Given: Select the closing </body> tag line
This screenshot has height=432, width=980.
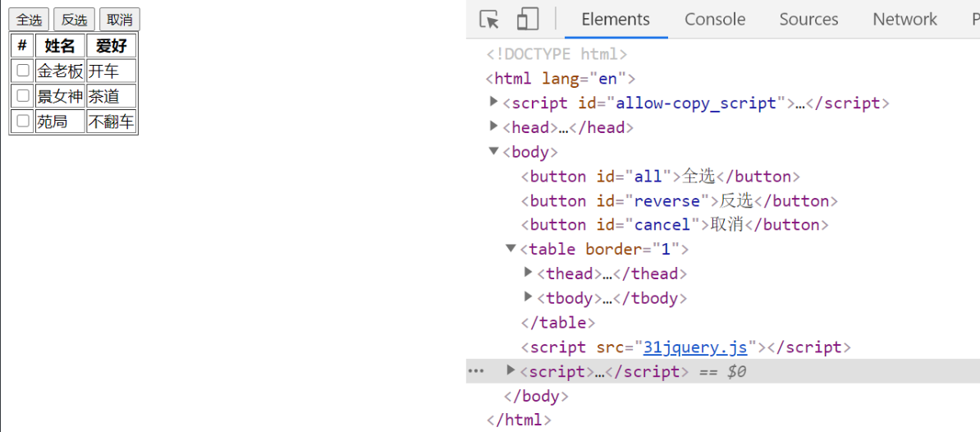Looking at the screenshot, I should (536, 396).
